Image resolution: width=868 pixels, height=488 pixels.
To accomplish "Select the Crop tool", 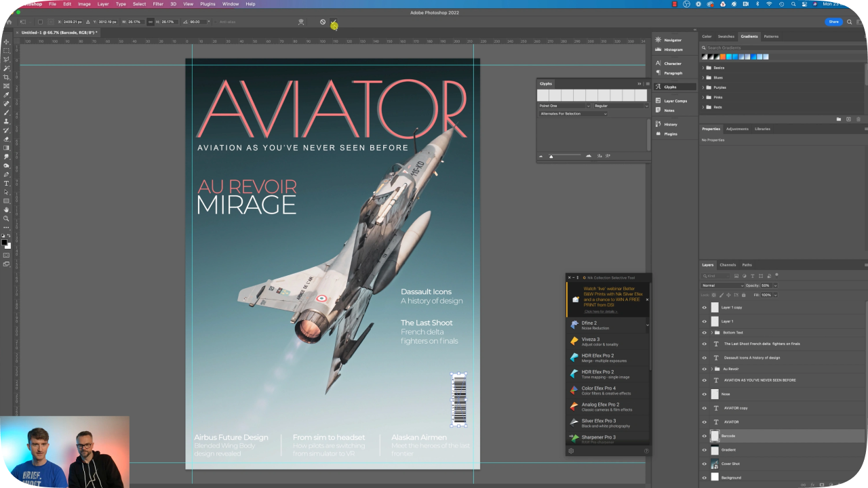I will click(7, 77).
